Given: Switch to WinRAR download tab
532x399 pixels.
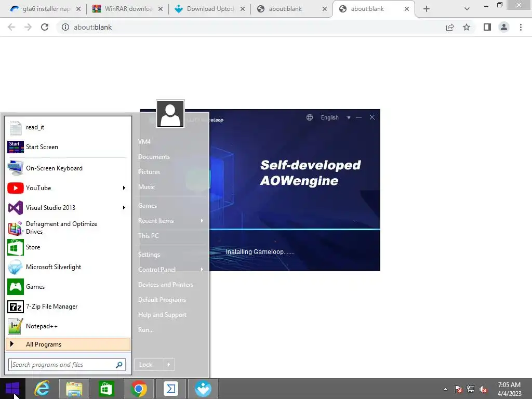Looking at the screenshot, I should tap(128, 9).
